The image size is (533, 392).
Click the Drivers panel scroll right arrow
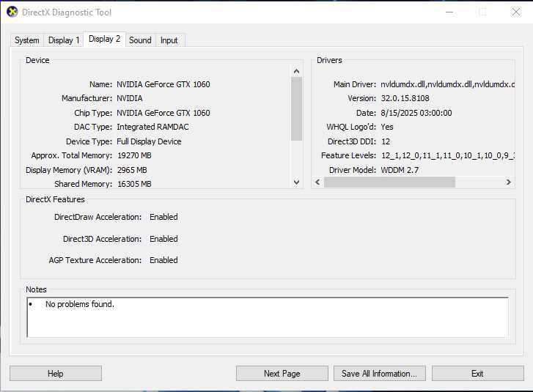coord(509,182)
